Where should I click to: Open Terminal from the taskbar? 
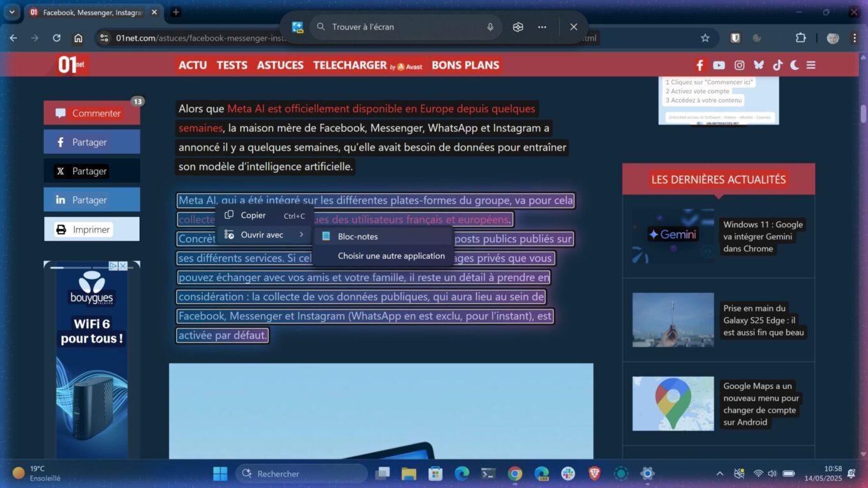coord(488,473)
